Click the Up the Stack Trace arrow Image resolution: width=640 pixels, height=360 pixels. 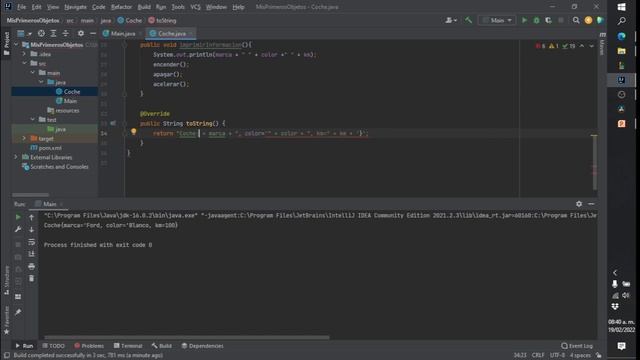(x=31, y=217)
